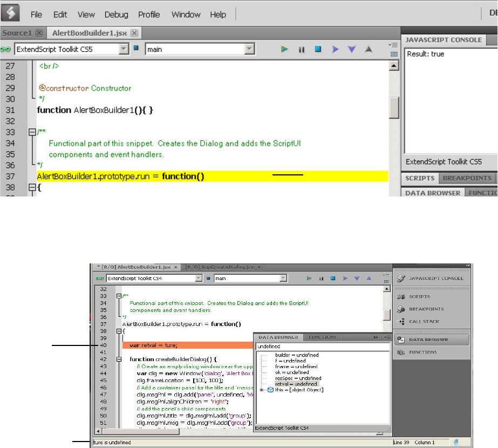Click Step Over arrow in CS5 toolbar
Screen dimensions: 498x448
(x=335, y=49)
